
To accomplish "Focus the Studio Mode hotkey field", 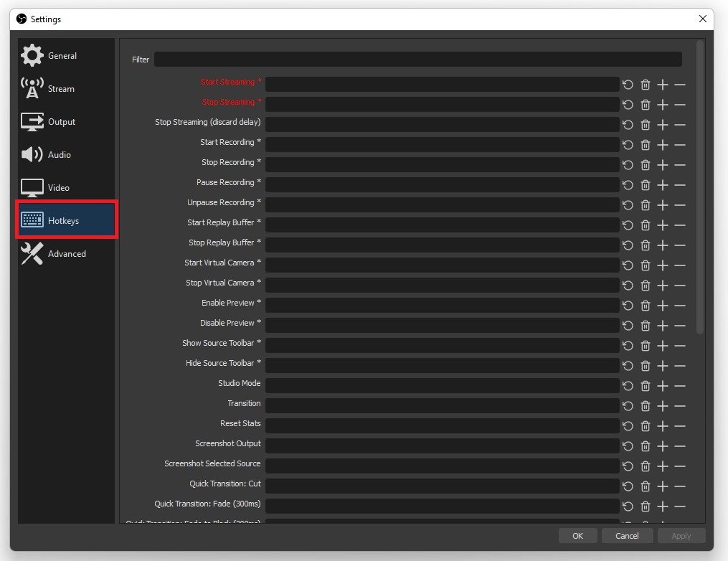I will pyautogui.click(x=442, y=385).
